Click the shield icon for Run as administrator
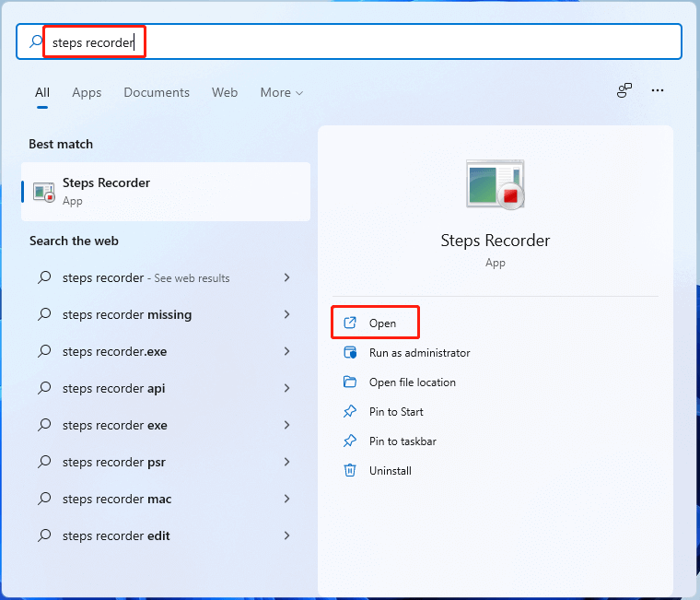Screen dimensions: 700x600 [350, 352]
